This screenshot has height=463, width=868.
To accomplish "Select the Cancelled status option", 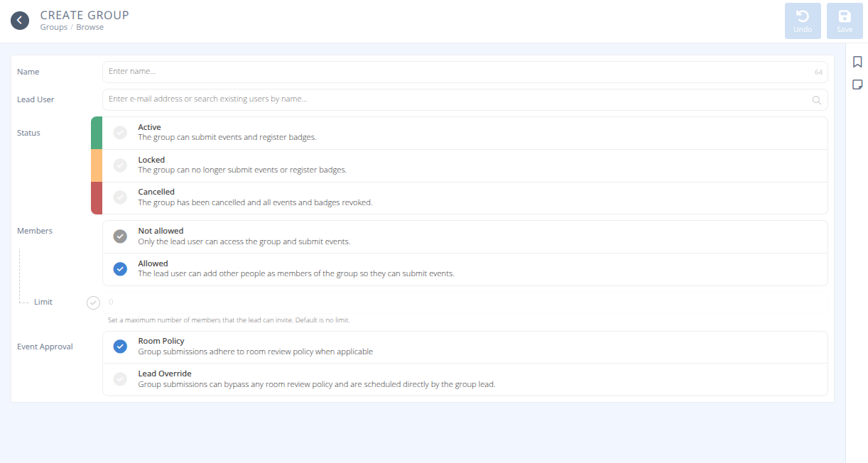I will (465, 197).
